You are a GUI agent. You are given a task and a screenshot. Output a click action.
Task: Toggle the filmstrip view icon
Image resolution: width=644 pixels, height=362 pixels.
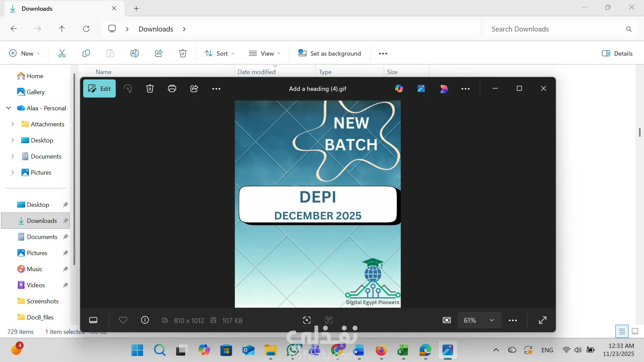93,320
